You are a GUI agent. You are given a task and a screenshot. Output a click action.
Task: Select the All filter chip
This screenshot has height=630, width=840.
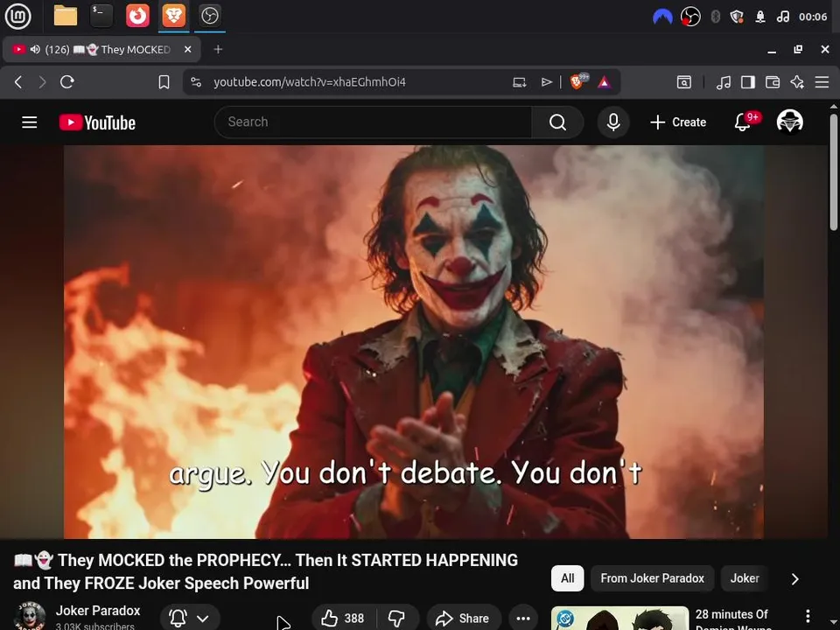[x=567, y=578]
